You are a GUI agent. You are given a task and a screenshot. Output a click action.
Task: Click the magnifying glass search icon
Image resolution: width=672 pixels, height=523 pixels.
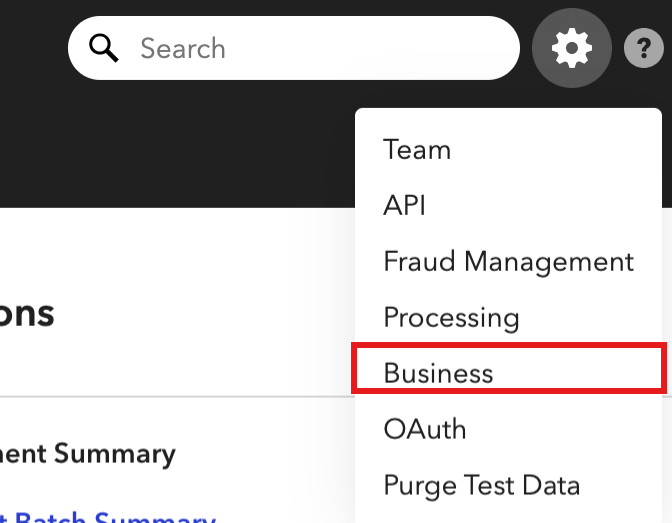pyautogui.click(x=103, y=48)
